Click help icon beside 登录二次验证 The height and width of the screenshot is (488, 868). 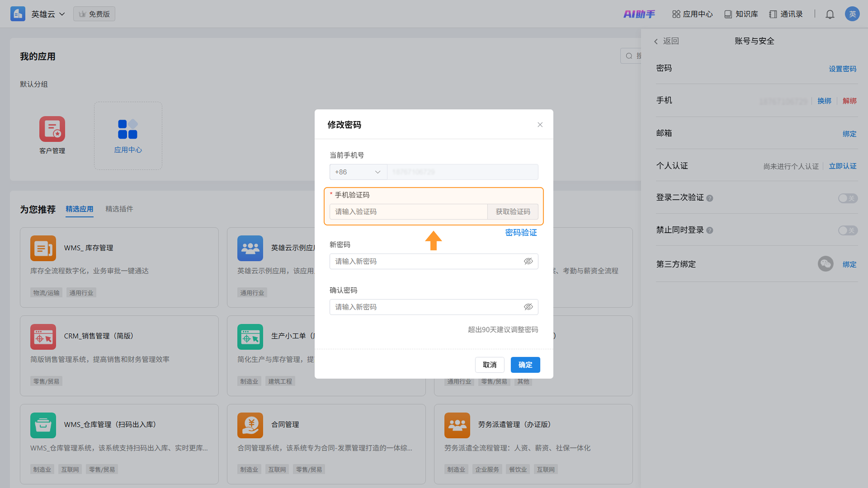[710, 198]
